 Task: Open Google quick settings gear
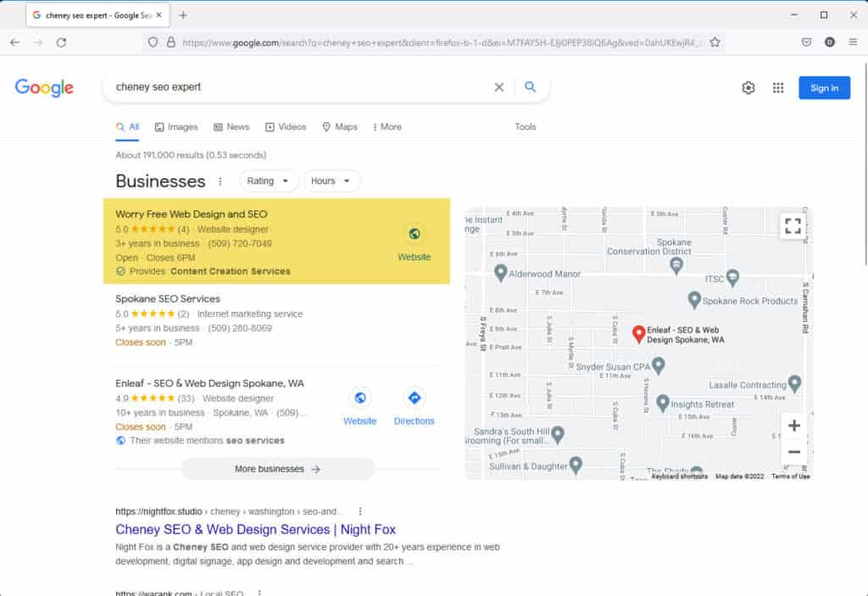[748, 87]
